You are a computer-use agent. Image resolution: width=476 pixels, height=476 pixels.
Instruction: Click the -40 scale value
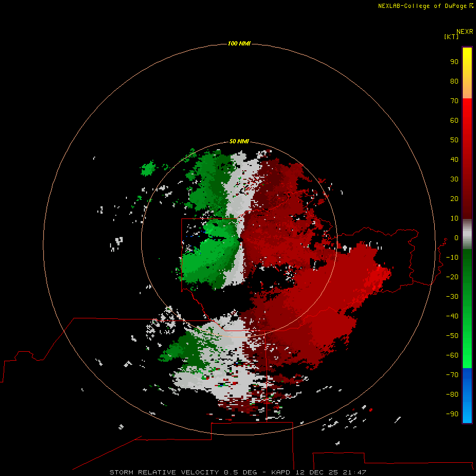pyautogui.click(x=452, y=316)
